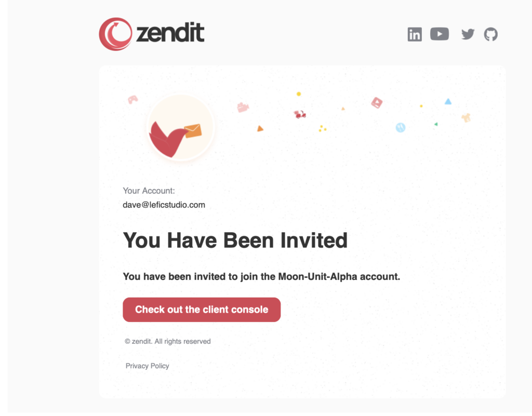Click the orange t-shirt icon
This screenshot has width=532, height=416.
point(466,118)
